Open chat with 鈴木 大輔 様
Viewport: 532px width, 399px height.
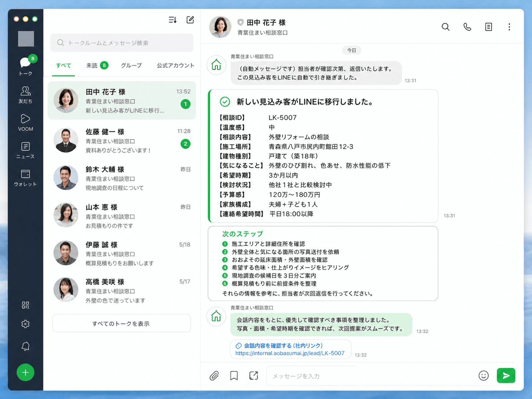[x=122, y=178]
